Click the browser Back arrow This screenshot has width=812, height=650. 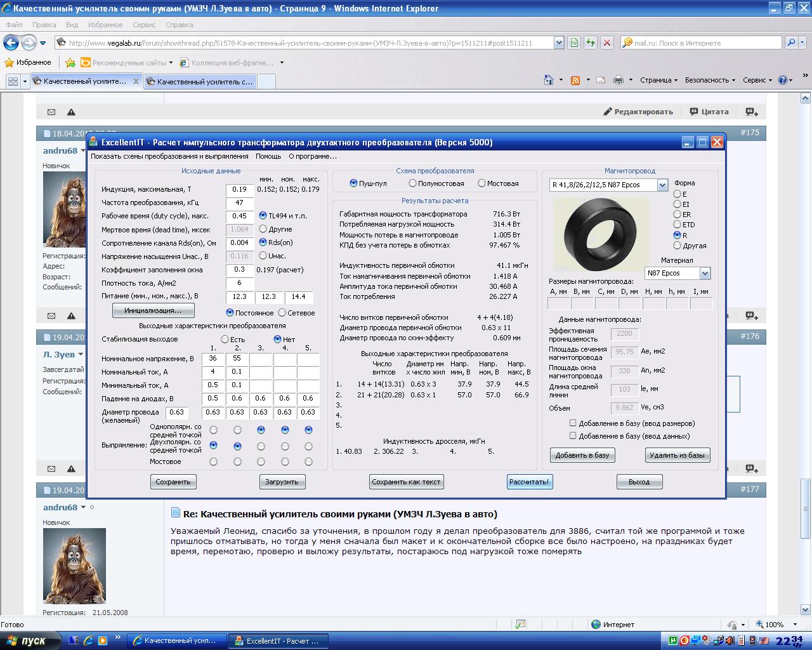point(11,43)
